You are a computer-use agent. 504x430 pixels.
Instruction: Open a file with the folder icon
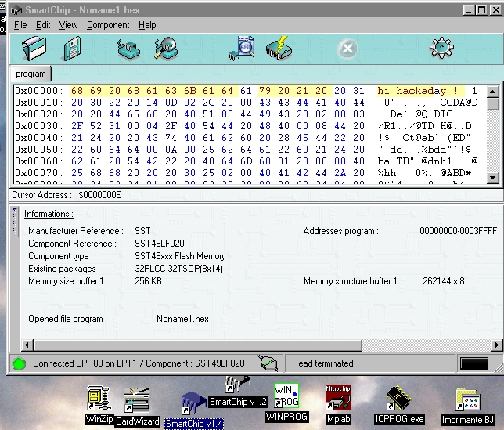tap(34, 49)
